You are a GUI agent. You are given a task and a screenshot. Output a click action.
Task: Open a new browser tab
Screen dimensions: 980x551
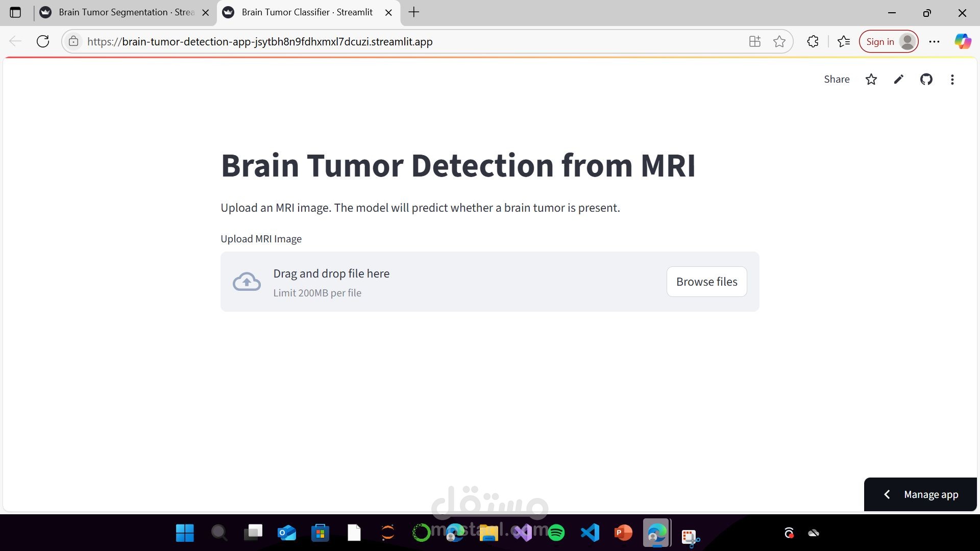point(414,12)
